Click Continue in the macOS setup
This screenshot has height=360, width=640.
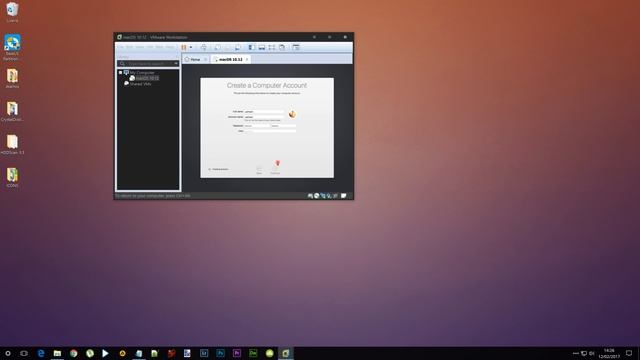[275, 170]
